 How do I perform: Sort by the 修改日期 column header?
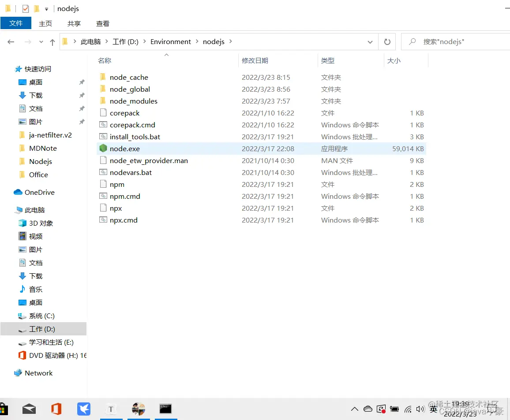[278, 60]
